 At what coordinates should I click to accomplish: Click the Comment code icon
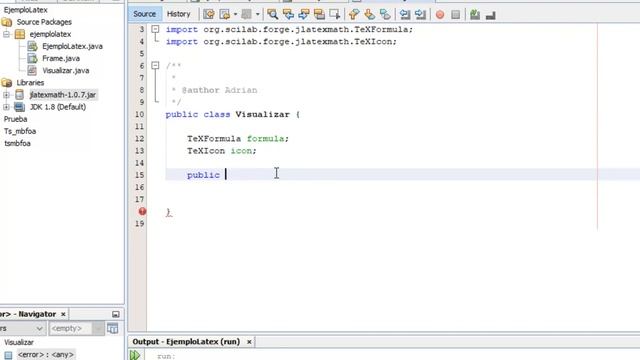click(x=475, y=15)
